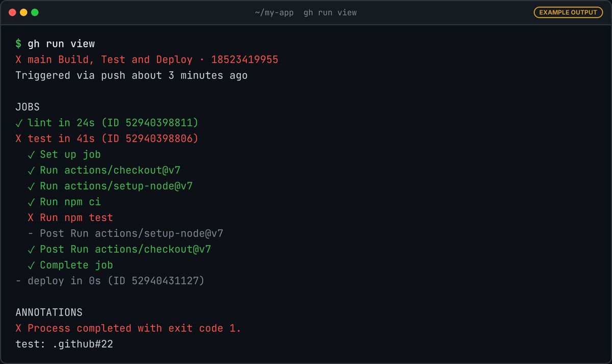612x364 pixels.
Task: Click the window title '~/my-app gh run view'
Action: [305, 12]
